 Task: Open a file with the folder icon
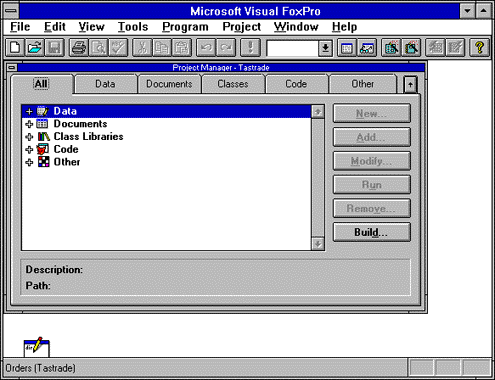tap(35, 48)
